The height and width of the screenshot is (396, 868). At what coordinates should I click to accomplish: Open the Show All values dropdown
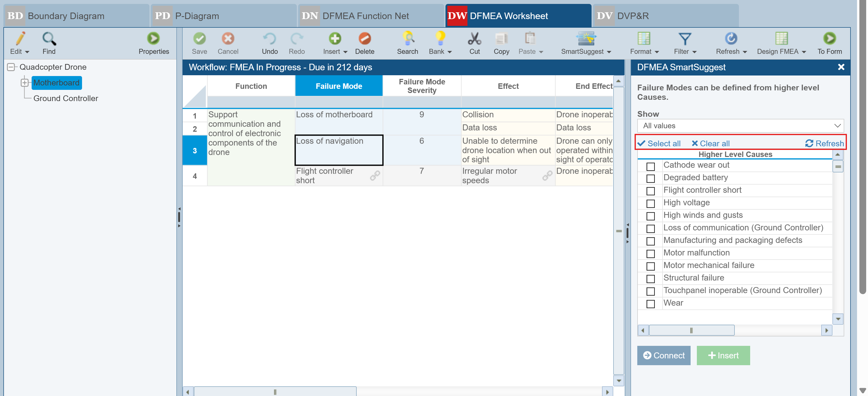[740, 126]
